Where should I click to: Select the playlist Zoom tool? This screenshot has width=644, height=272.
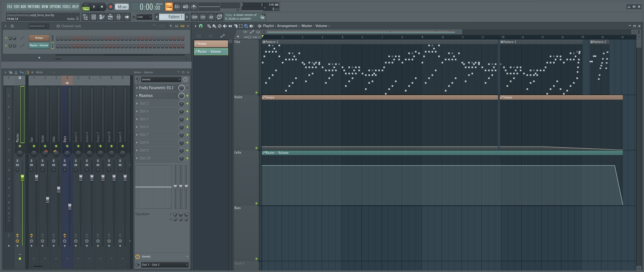246,26
